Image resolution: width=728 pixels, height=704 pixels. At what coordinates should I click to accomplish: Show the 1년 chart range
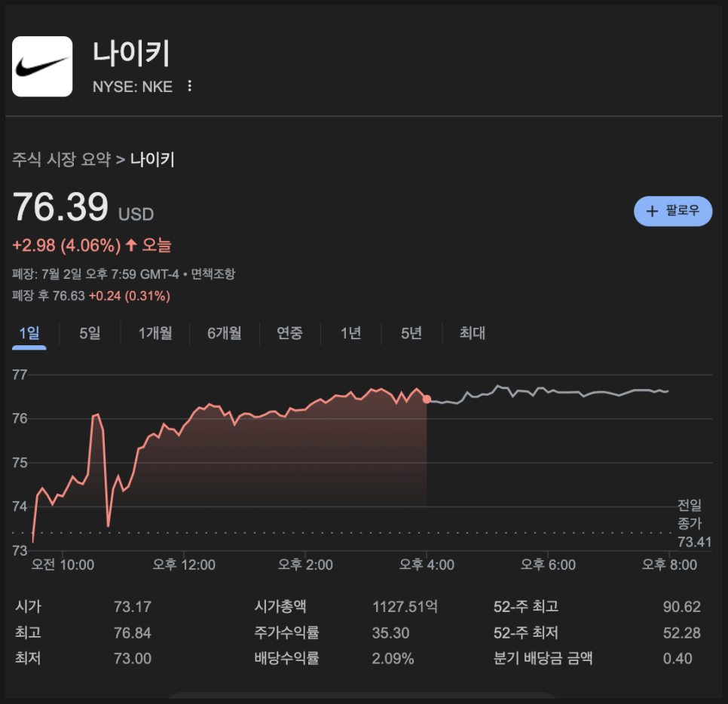[x=350, y=333]
